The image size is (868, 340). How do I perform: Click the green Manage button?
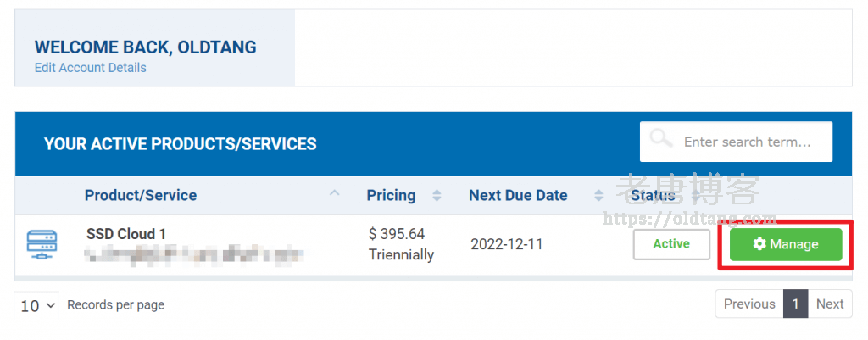click(786, 244)
